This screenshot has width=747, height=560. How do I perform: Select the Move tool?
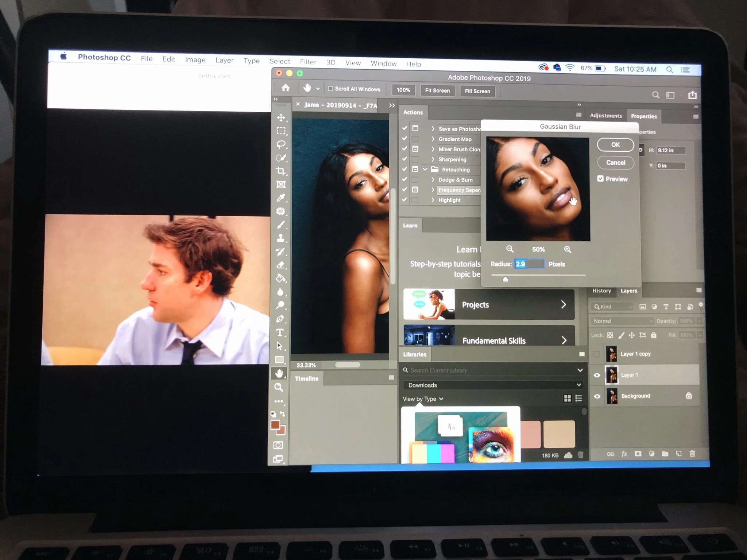click(x=281, y=117)
